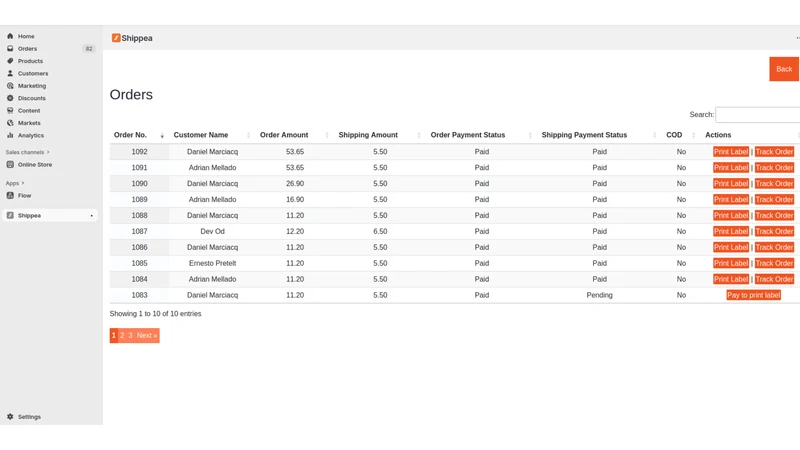Print Label for order 1084
Screen dimensions: 800x450
click(731, 279)
